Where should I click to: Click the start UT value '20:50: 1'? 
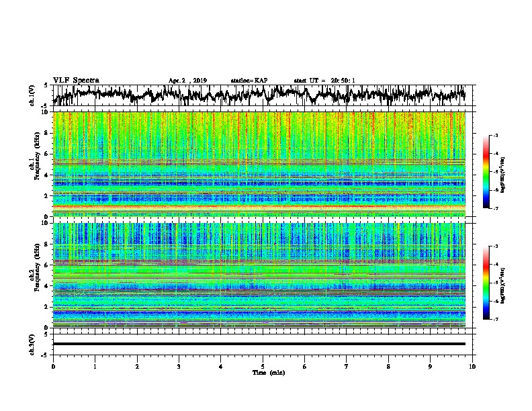[343, 81]
